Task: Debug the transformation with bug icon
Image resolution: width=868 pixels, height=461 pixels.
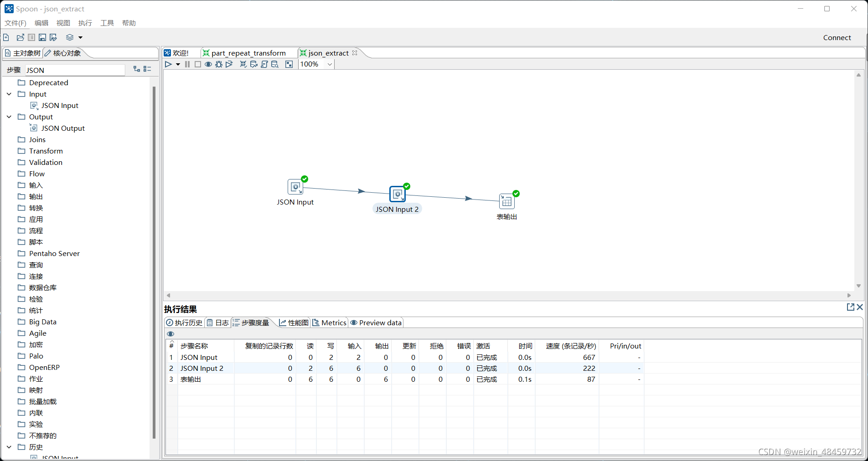Action: 219,64
